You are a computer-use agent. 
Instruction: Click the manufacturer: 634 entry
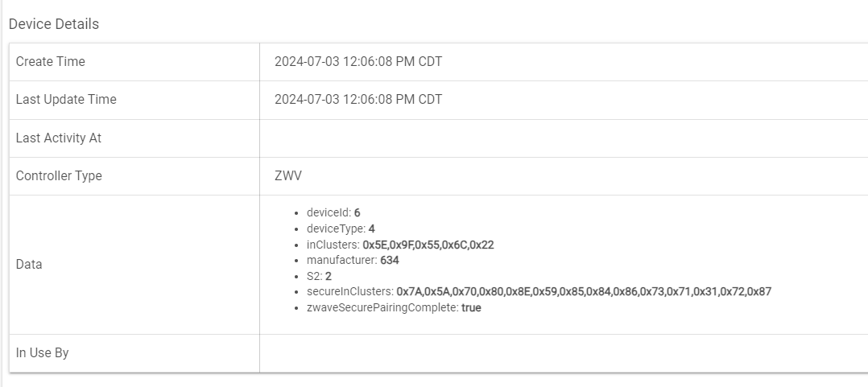point(353,260)
